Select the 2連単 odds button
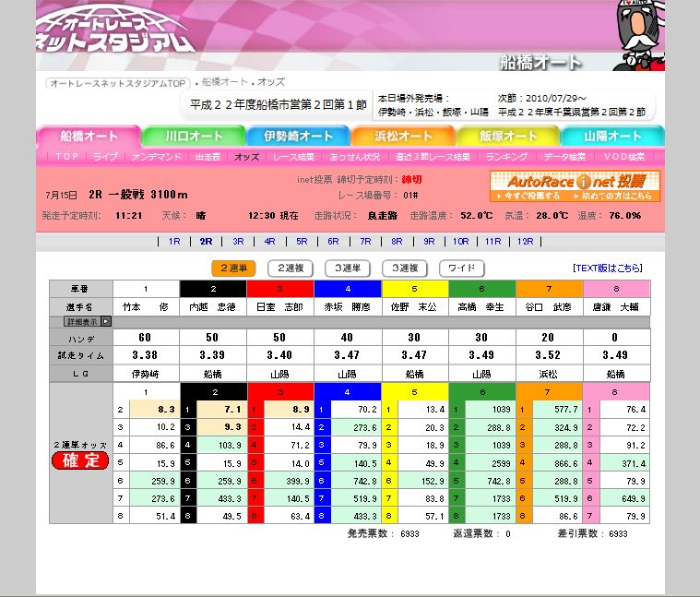Viewport: 700px width, 597px height. [233, 269]
